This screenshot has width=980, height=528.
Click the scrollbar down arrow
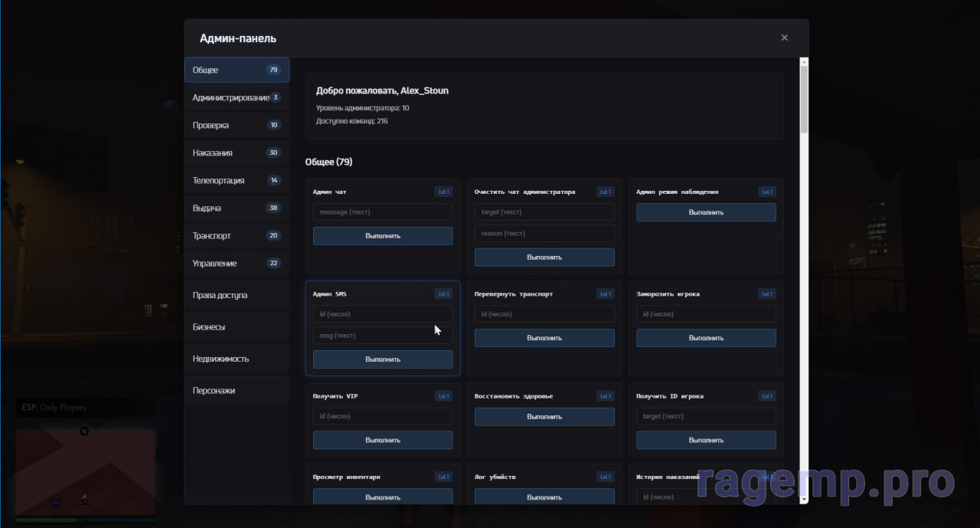pyautogui.click(x=804, y=499)
